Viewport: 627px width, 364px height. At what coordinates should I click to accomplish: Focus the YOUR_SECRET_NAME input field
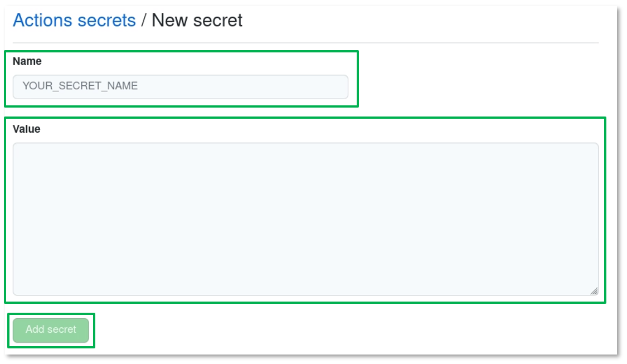pyautogui.click(x=180, y=87)
